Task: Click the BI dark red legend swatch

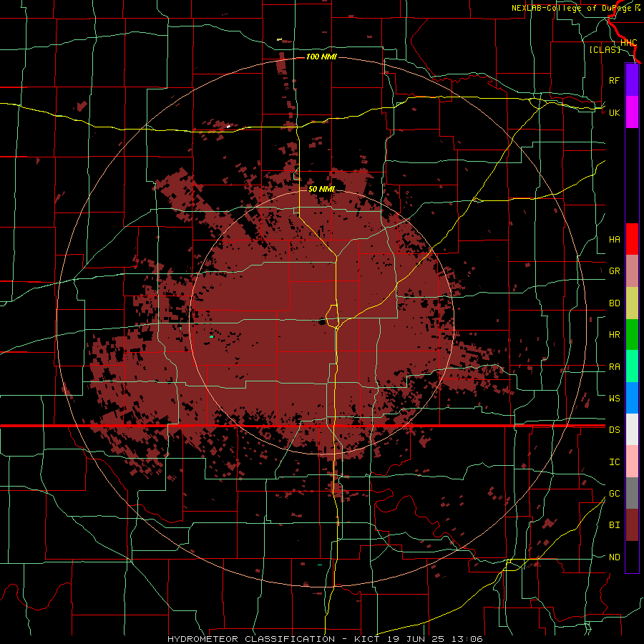Action: pos(632,525)
